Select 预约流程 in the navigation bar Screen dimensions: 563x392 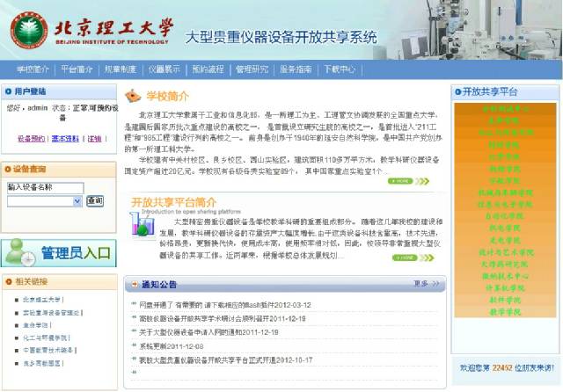tap(208, 69)
